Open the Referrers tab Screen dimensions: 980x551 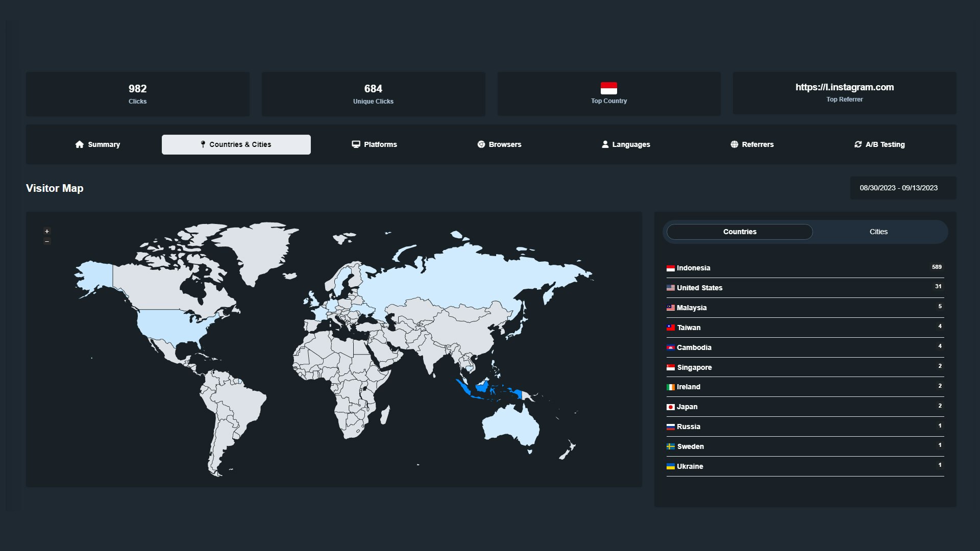click(x=752, y=144)
